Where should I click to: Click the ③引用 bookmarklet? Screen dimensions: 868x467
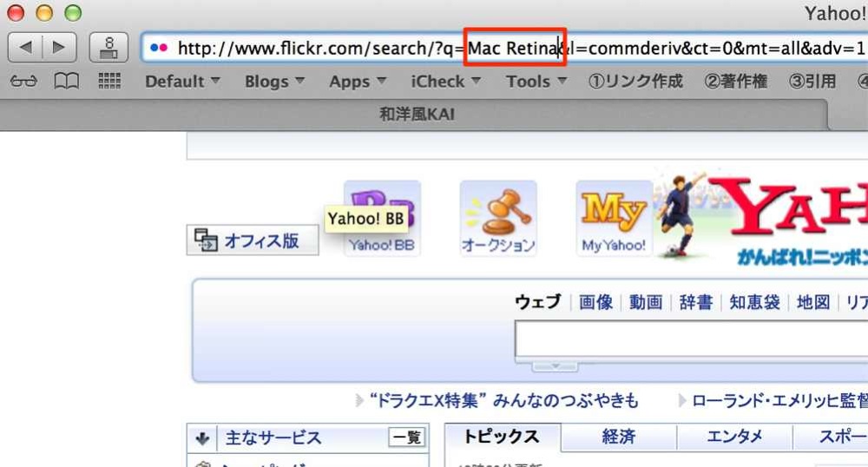point(812,82)
